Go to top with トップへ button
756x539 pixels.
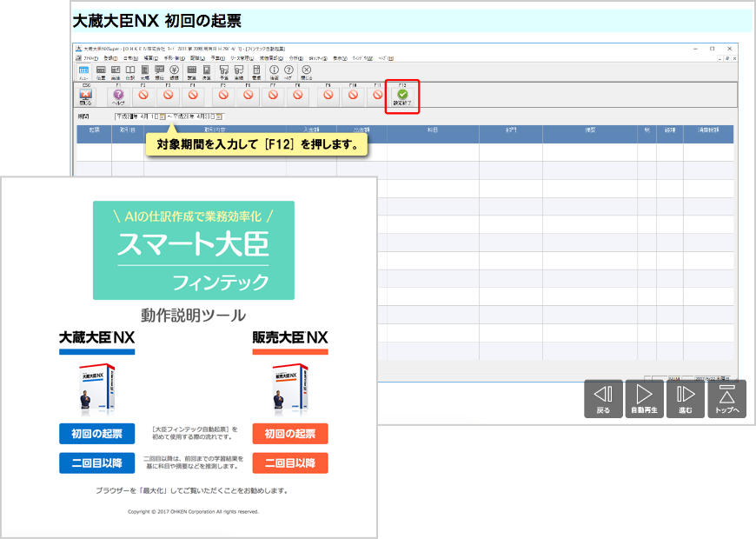coord(727,398)
